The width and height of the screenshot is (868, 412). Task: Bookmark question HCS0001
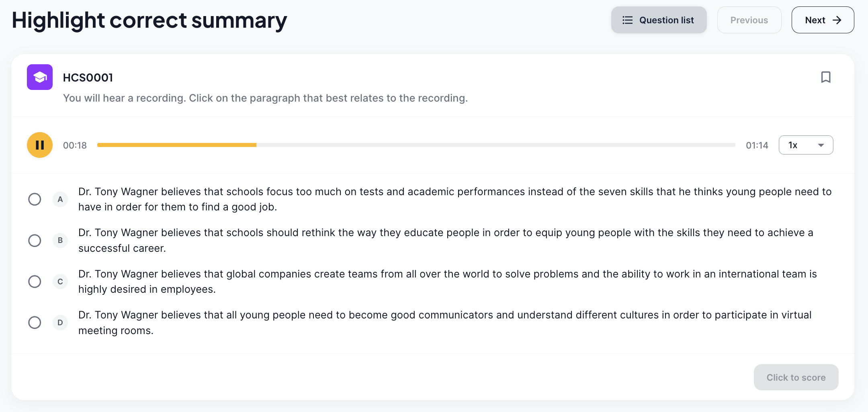coord(826,77)
